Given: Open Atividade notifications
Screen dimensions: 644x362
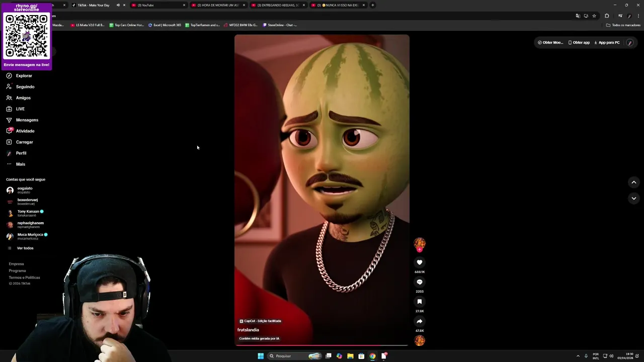Looking at the screenshot, I should pos(21,131).
